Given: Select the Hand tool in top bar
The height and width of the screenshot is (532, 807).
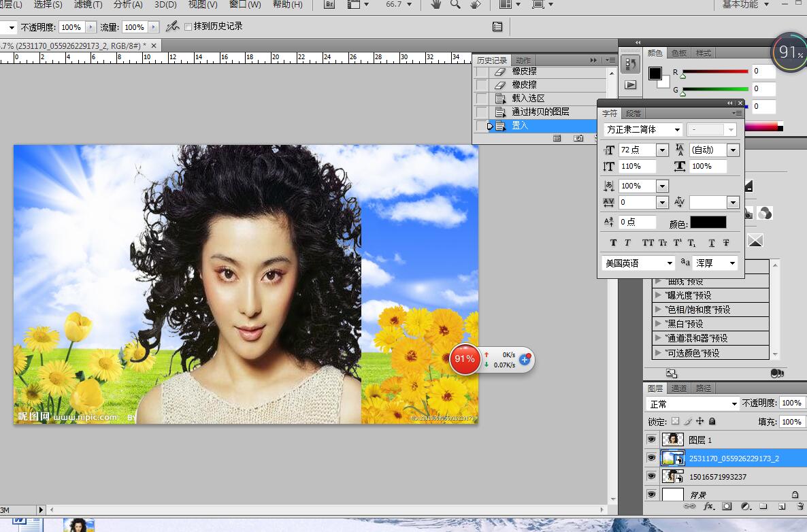Looking at the screenshot, I should pos(436,5).
